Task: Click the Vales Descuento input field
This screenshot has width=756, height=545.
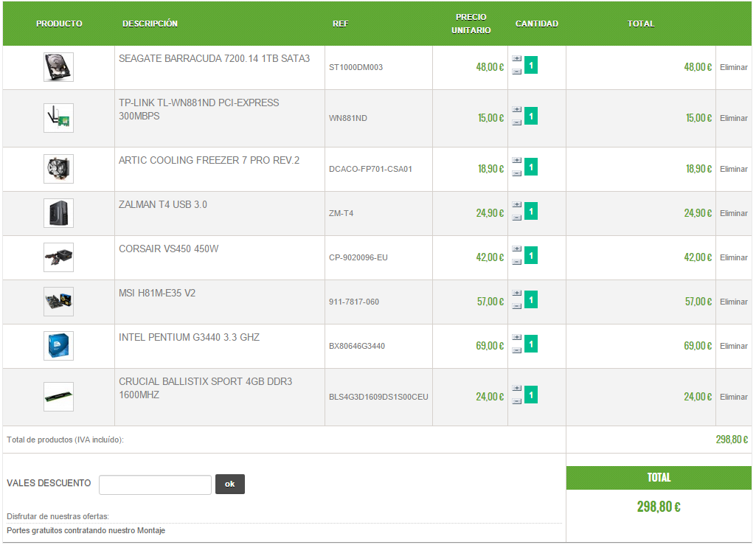Action: 155,485
